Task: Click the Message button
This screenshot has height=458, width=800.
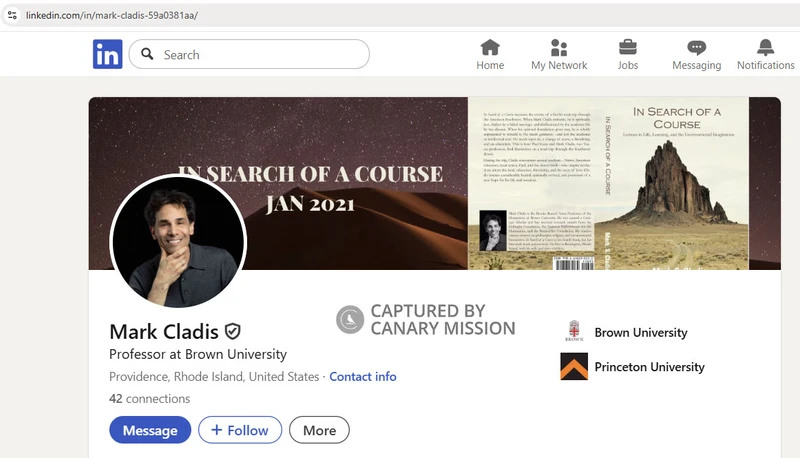Action: [x=150, y=430]
